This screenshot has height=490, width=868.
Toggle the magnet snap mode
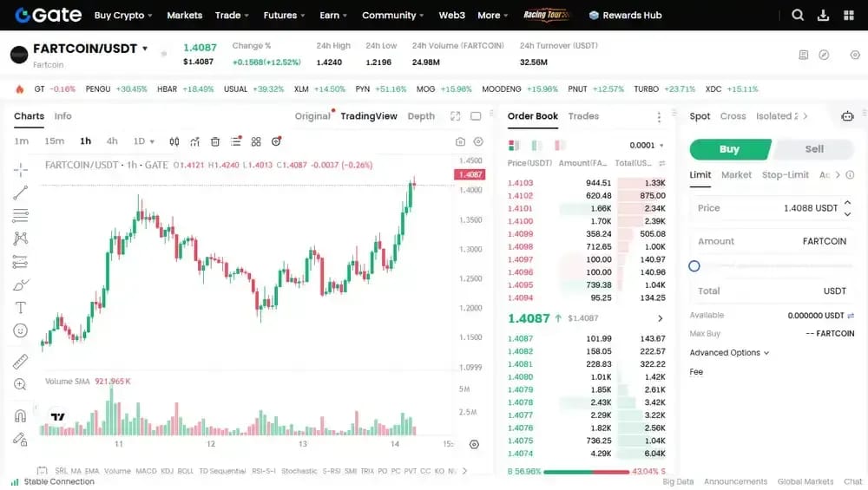click(x=21, y=416)
